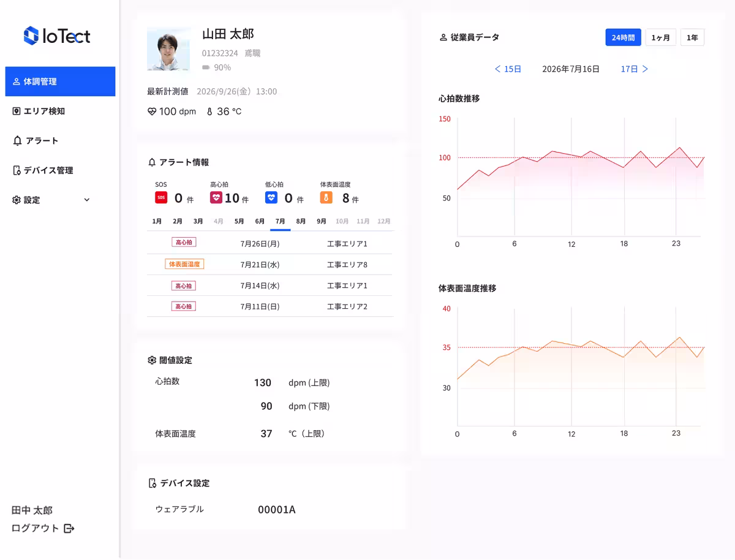This screenshot has height=560, width=735.
Task: Select the 2月 month tab
Action: pyautogui.click(x=178, y=221)
